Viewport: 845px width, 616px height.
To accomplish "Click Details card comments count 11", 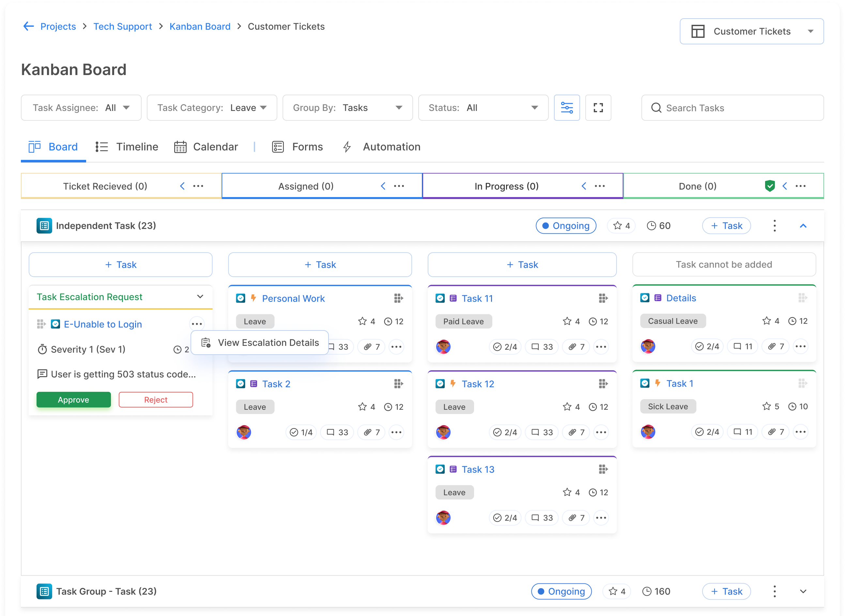I will (x=743, y=346).
